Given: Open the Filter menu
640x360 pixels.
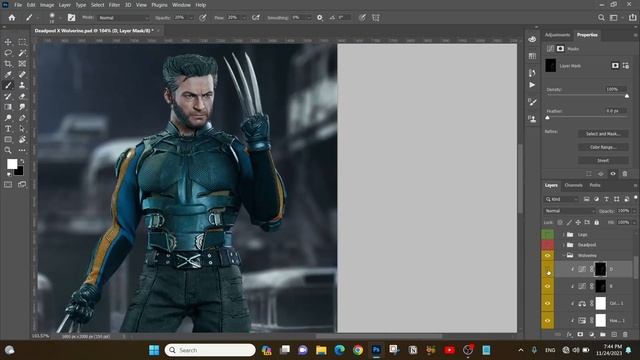Looking at the screenshot, I should coord(114,5).
